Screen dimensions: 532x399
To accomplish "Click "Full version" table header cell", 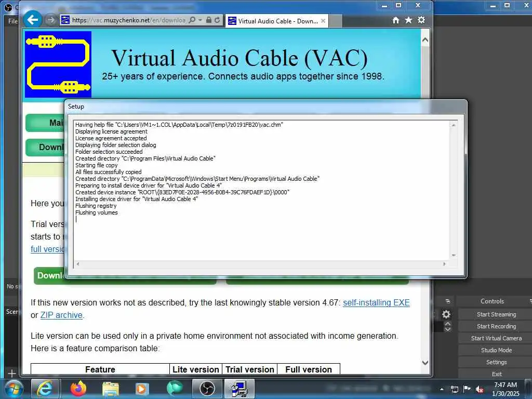I will click(309, 369).
